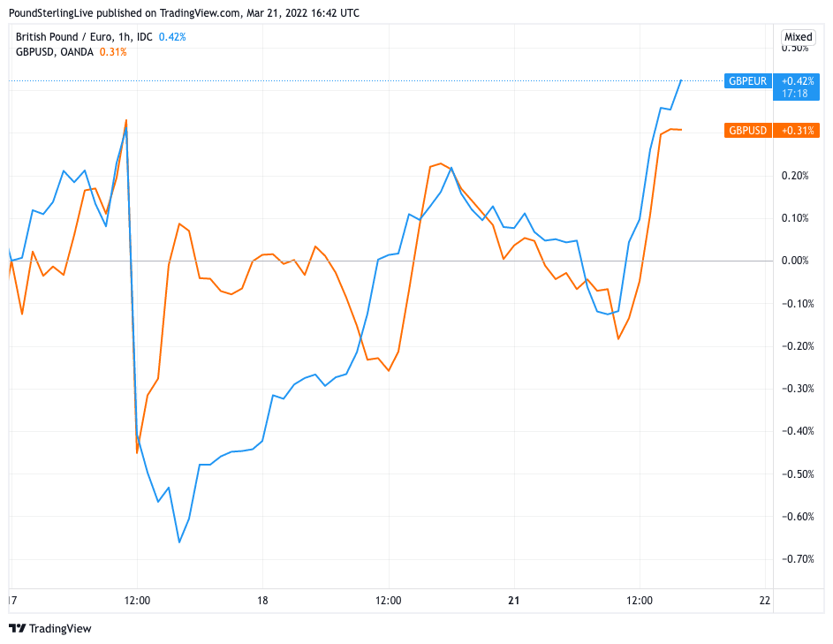The width and height of the screenshot is (833, 644).
Task: Select the 22 date marker on time axis
Action: coord(765,601)
